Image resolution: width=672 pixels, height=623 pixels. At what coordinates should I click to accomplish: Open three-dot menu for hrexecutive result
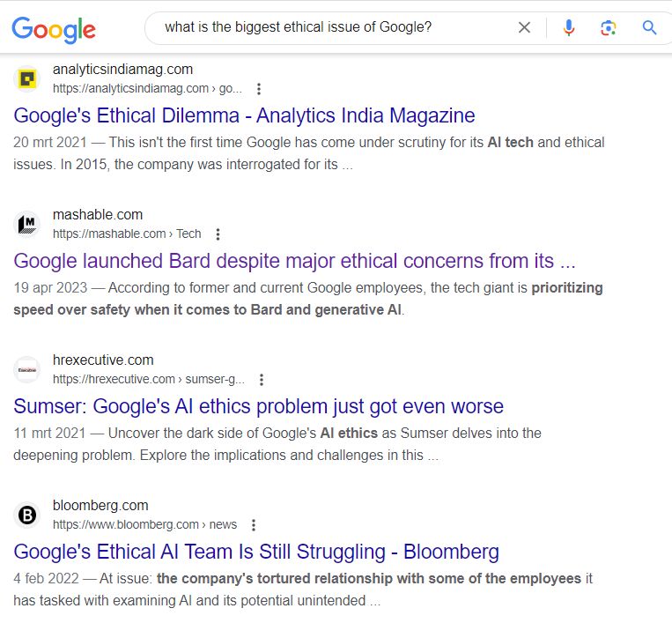tap(262, 380)
